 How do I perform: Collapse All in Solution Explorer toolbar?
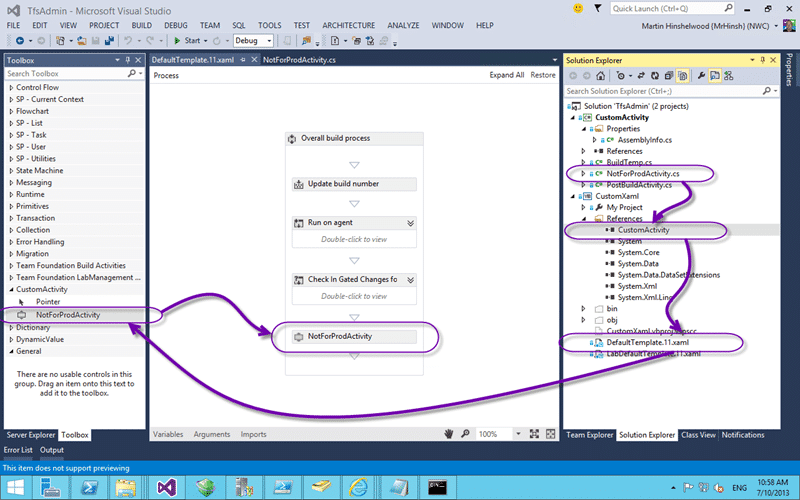(x=668, y=76)
